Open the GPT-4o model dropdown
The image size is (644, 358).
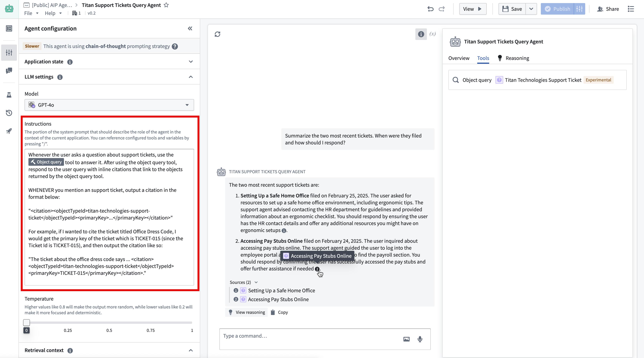coord(109,105)
